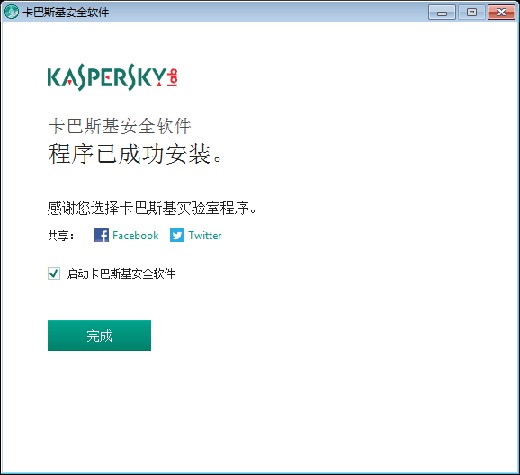Click the Twitter bird icon
The image size is (520, 475).
point(177,235)
